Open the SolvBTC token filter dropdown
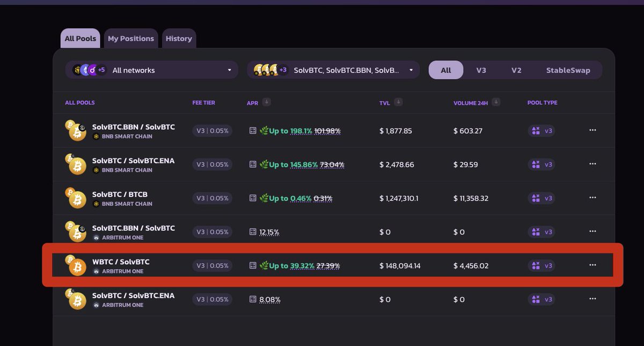The height and width of the screenshot is (346, 644). (x=333, y=70)
